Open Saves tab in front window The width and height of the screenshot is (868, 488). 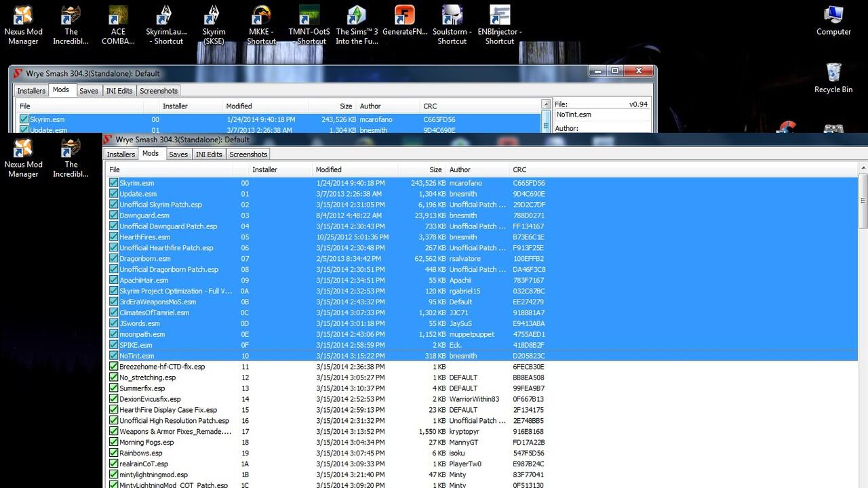coord(178,155)
